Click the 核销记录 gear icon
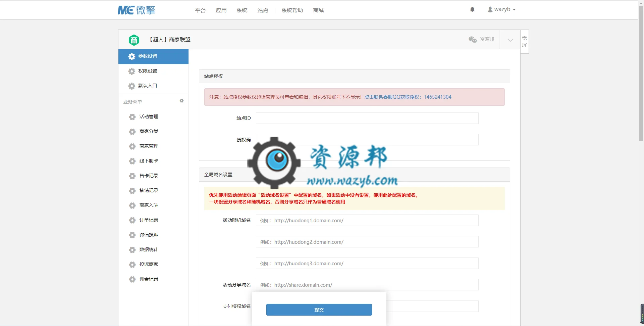This screenshot has width=644, height=326. (132, 191)
